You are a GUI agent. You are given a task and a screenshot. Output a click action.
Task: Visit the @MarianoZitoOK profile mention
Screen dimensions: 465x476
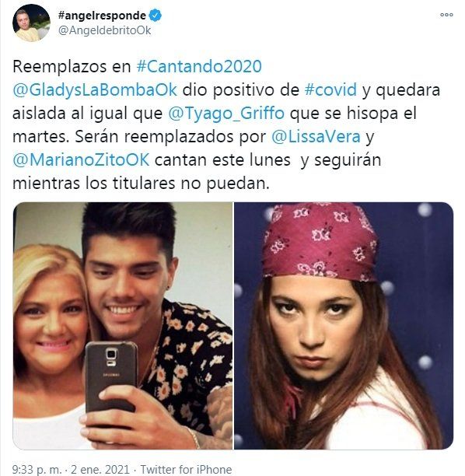coord(81,160)
